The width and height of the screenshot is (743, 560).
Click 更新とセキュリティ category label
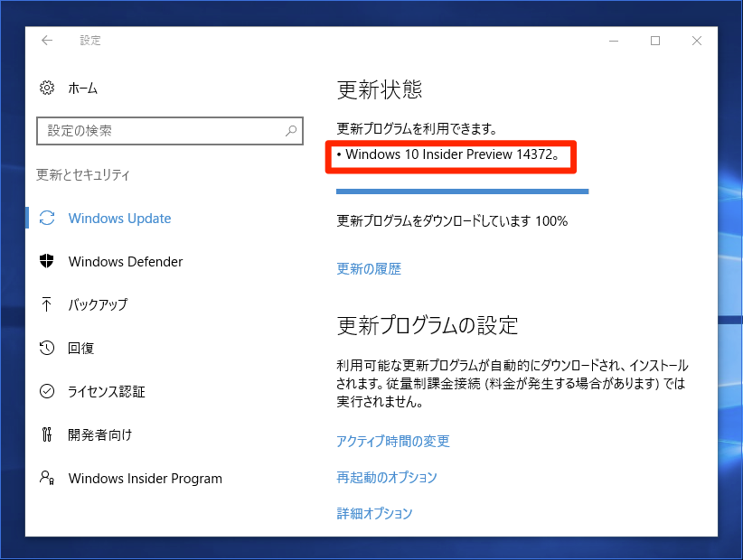(83, 174)
